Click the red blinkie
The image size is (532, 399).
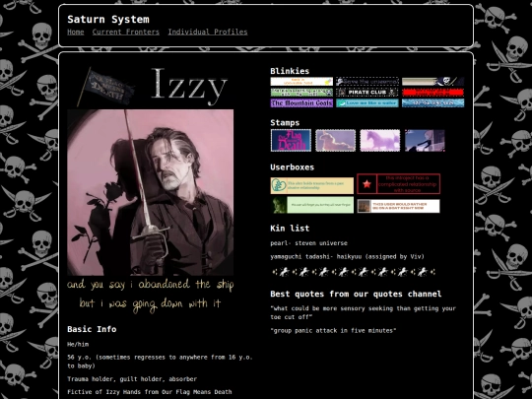point(432,93)
